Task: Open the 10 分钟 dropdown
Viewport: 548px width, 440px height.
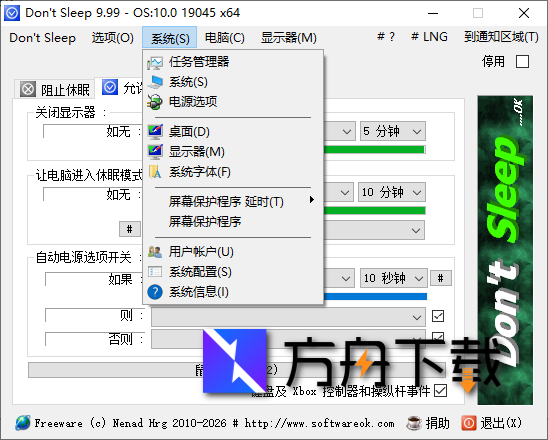Action: point(392,192)
